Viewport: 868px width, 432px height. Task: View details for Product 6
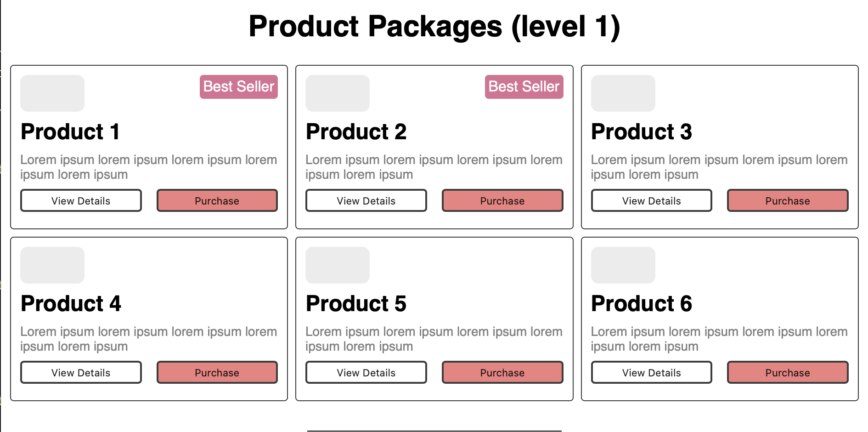pos(651,373)
